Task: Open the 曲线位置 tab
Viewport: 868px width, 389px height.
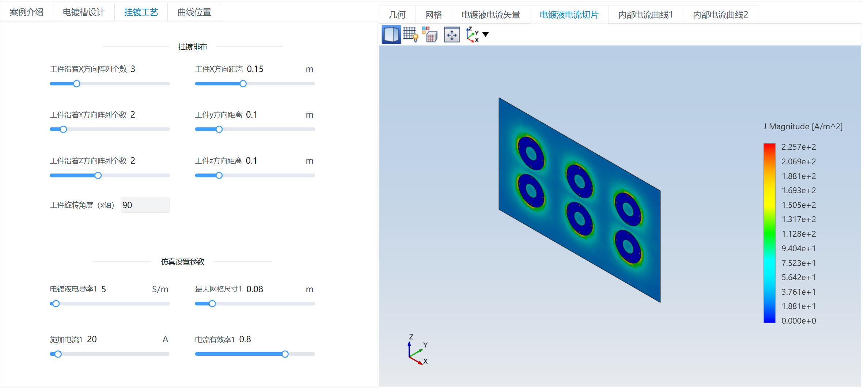Action: coord(194,12)
